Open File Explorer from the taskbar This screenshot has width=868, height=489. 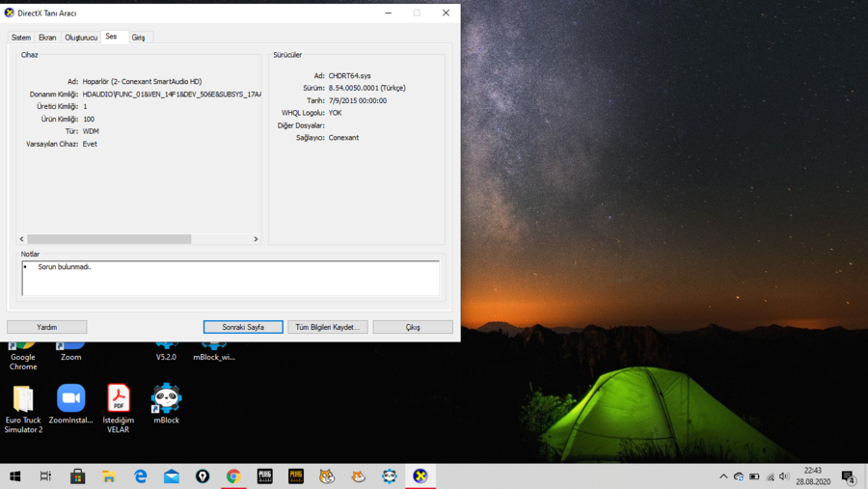[108, 476]
